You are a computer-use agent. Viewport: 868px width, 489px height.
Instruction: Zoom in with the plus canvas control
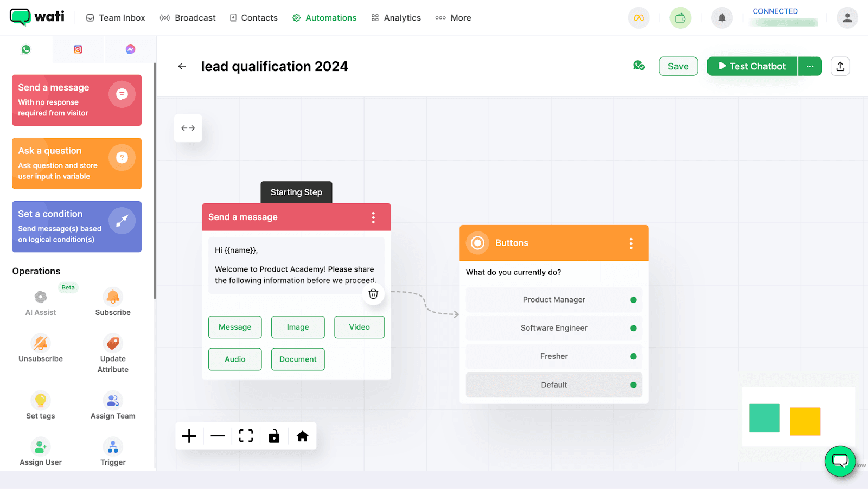pos(189,436)
